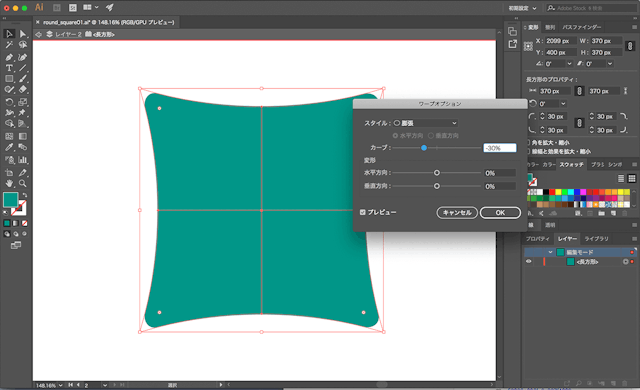Screen dimensions: 640x390
Task: Select the Puppet Warp pin tool
Action: point(23,113)
